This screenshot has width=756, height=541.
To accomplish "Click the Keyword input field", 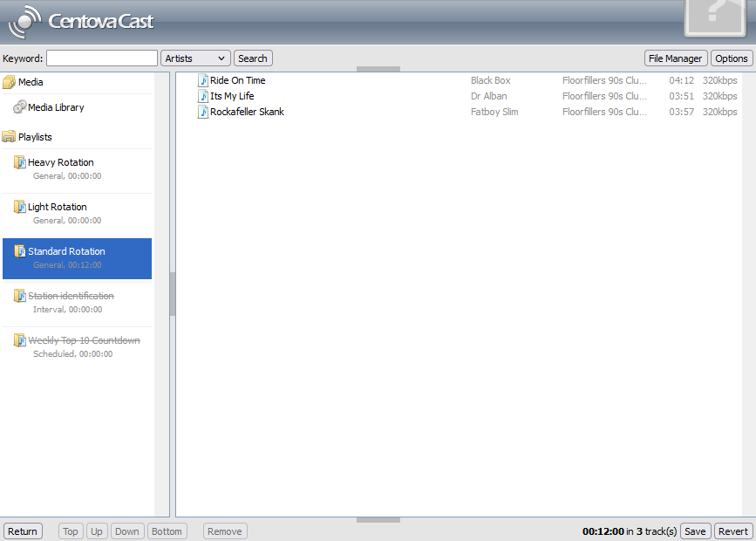I will pyautogui.click(x=102, y=58).
